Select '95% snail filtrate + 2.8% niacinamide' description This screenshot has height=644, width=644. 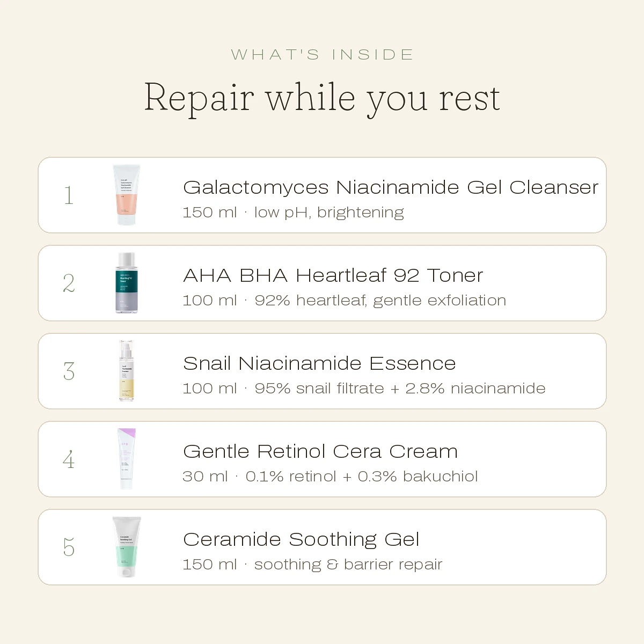click(x=400, y=389)
